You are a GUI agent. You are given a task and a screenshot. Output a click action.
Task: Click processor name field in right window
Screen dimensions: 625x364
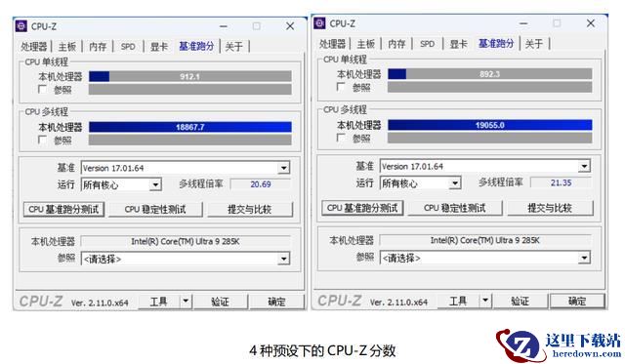pyautogui.click(x=485, y=240)
